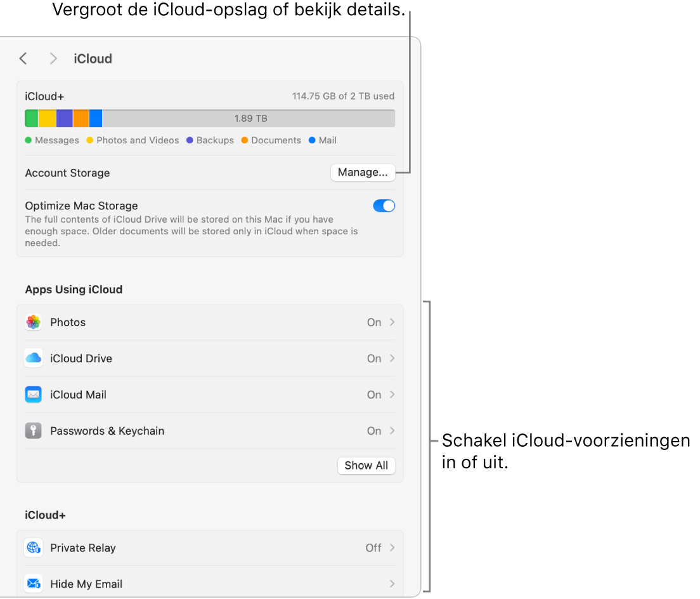Click the Hide My Email icon
Screen dimensions: 700x599
coord(33,584)
